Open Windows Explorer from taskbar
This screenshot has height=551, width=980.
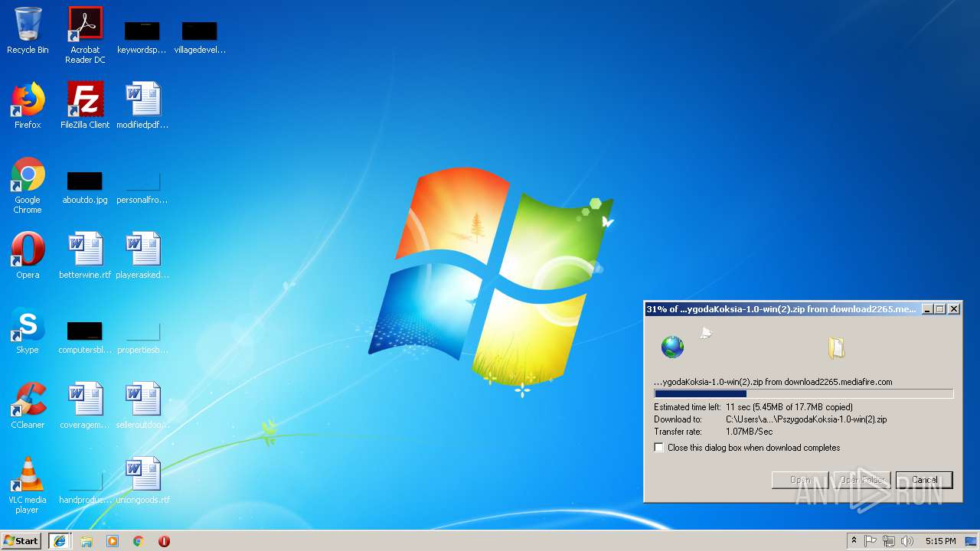(87, 541)
